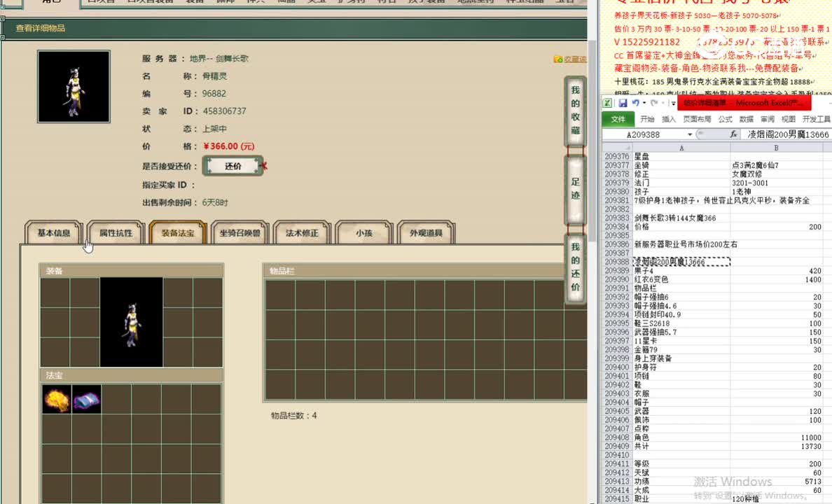Switch to the 开始 ribbon tab
The image size is (832, 504).
647,119
